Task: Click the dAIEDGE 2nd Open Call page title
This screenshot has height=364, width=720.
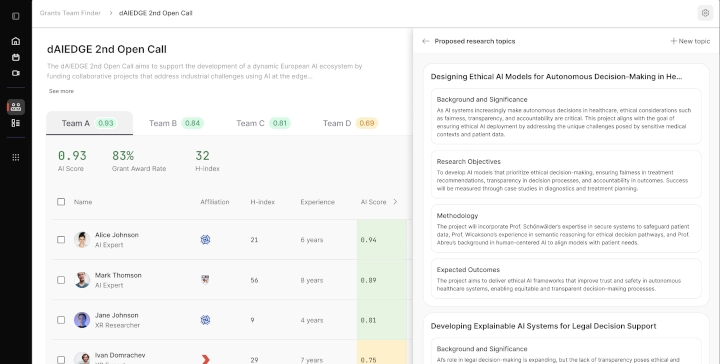Action: (x=107, y=49)
